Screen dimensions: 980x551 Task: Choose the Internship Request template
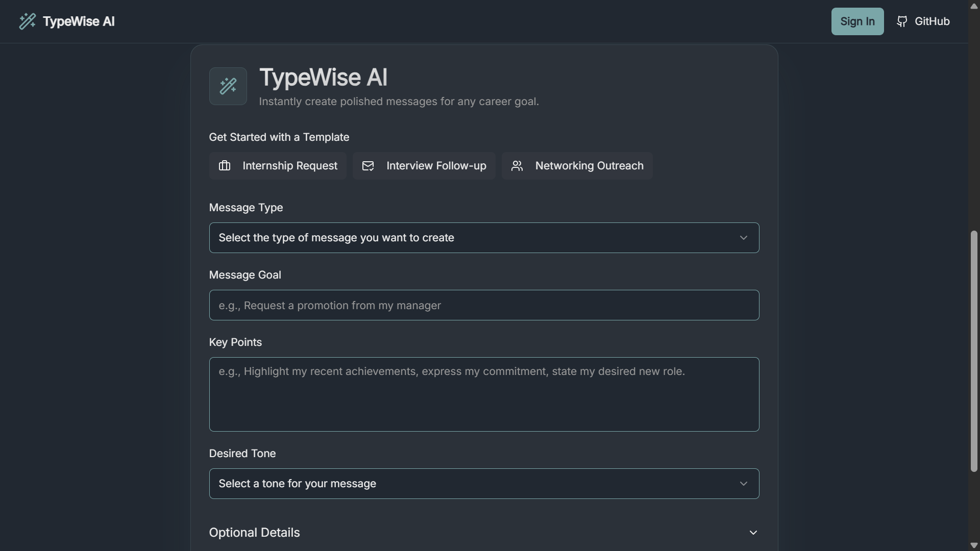pyautogui.click(x=289, y=166)
